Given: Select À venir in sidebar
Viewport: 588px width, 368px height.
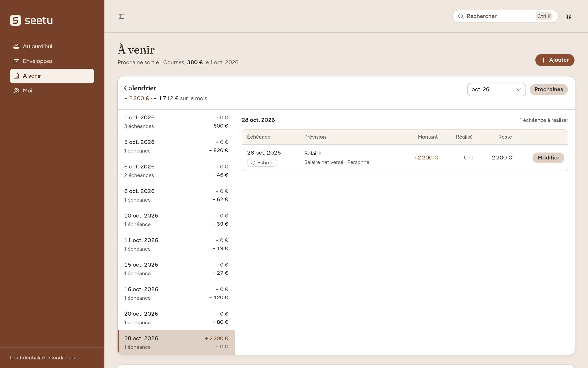Looking at the screenshot, I should [x=52, y=76].
